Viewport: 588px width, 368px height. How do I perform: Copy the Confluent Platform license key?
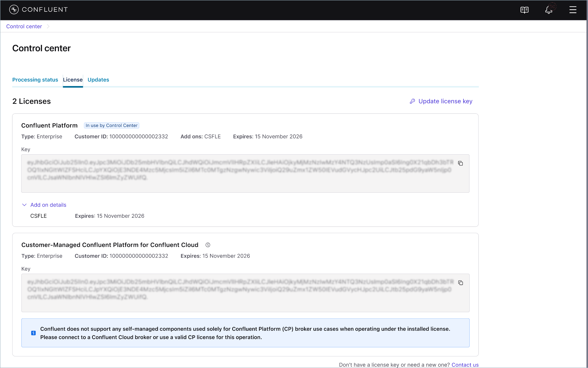coord(460,163)
